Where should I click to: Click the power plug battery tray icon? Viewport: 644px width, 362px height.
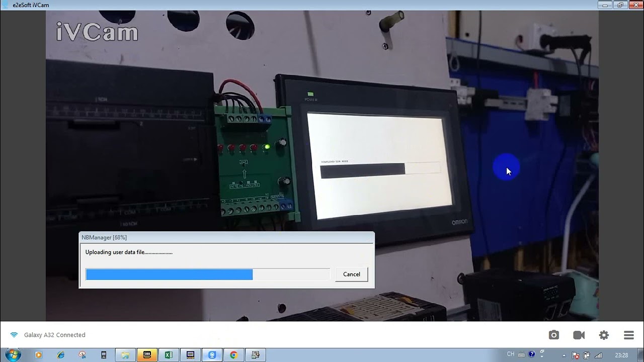click(x=587, y=355)
